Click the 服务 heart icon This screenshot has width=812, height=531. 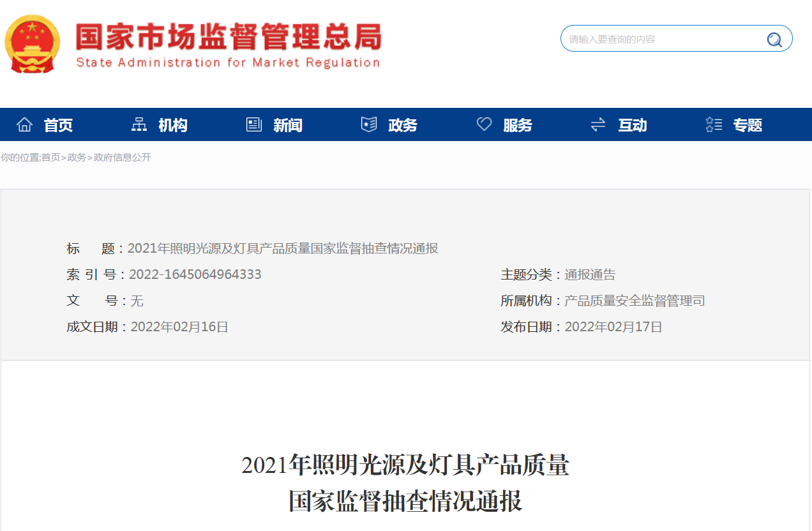485,124
